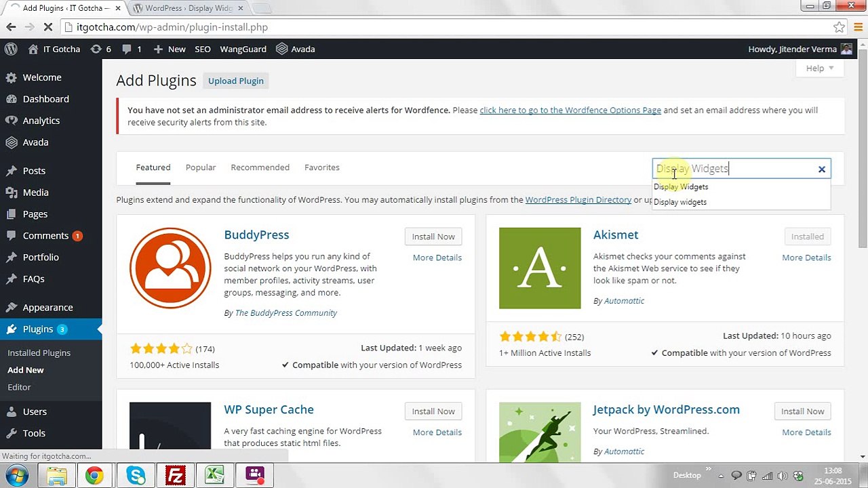Click the Windows Start button
868x488 pixels.
pos(16,475)
